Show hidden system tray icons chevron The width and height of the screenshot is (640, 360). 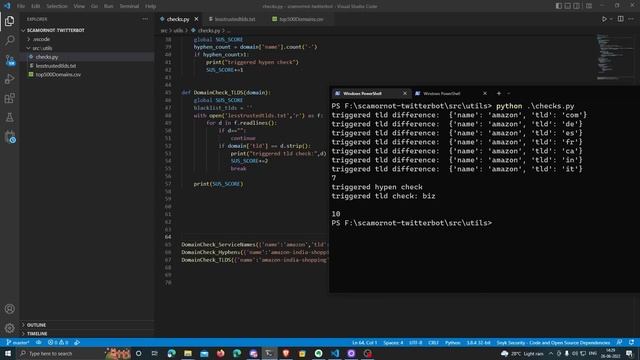551,353
